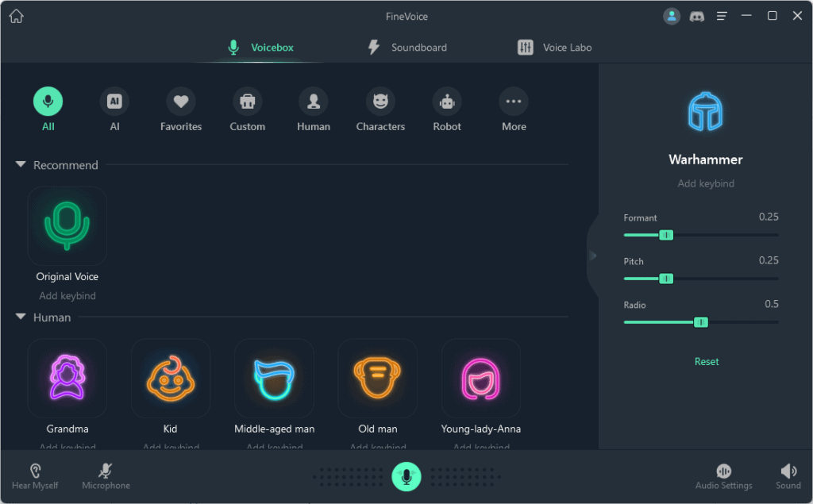Toggle Hear Myself monitoring

34,475
